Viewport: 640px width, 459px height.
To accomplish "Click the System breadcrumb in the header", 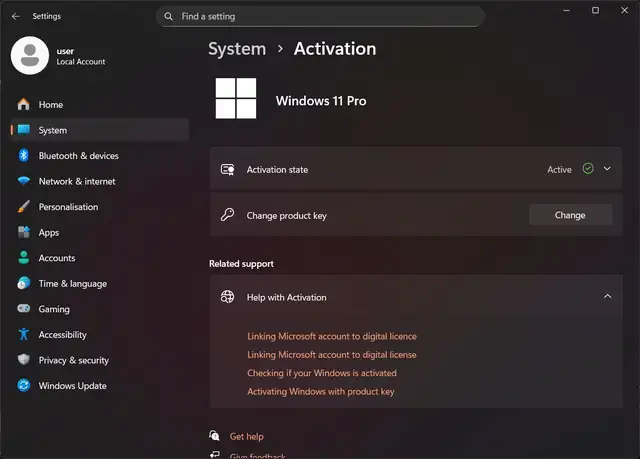I will [237, 49].
